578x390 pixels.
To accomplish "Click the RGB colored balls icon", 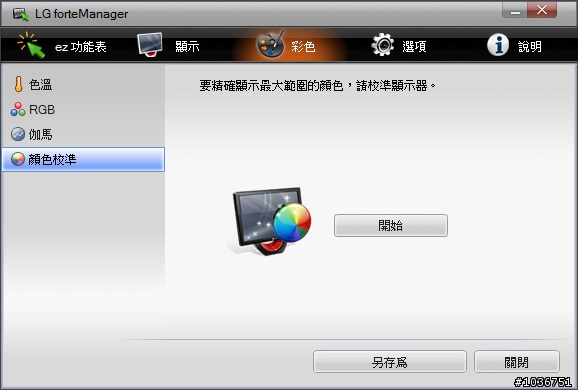I will (18, 109).
